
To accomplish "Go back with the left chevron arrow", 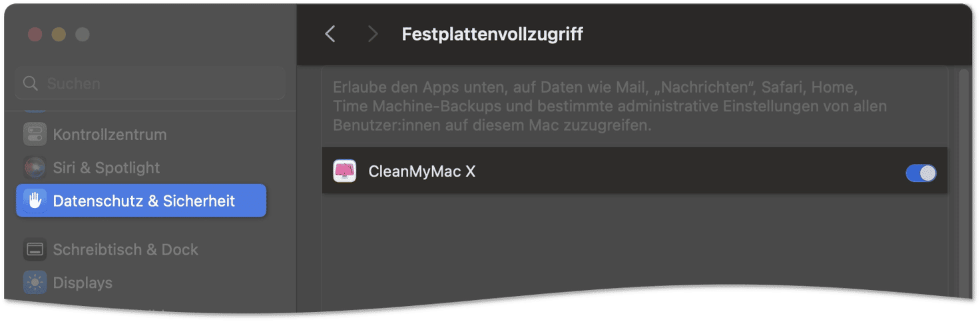I will click(330, 34).
